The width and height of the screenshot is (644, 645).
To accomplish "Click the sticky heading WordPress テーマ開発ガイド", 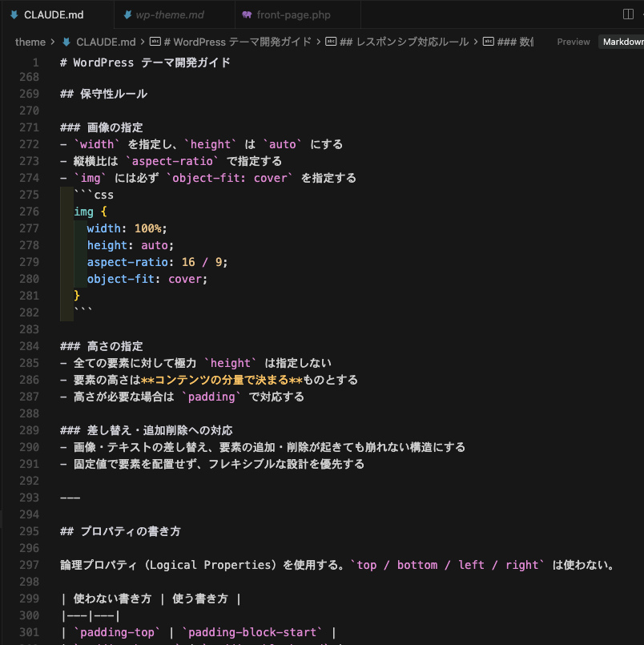I will tap(145, 62).
